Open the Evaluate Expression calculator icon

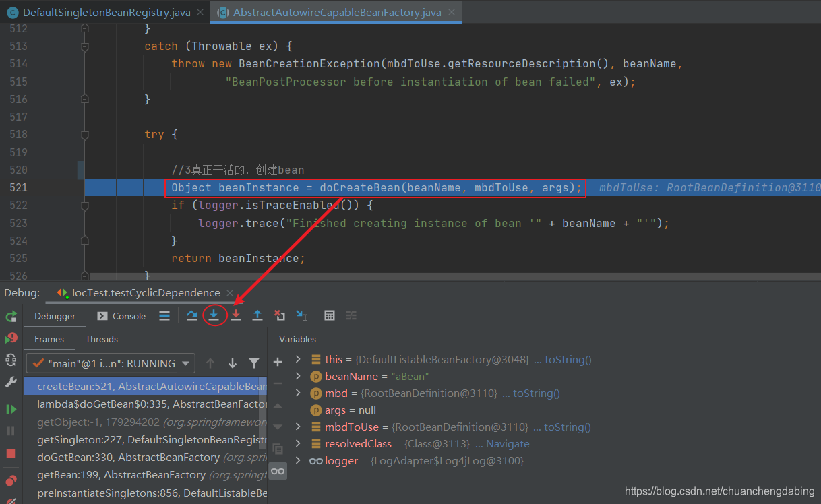[x=330, y=315]
